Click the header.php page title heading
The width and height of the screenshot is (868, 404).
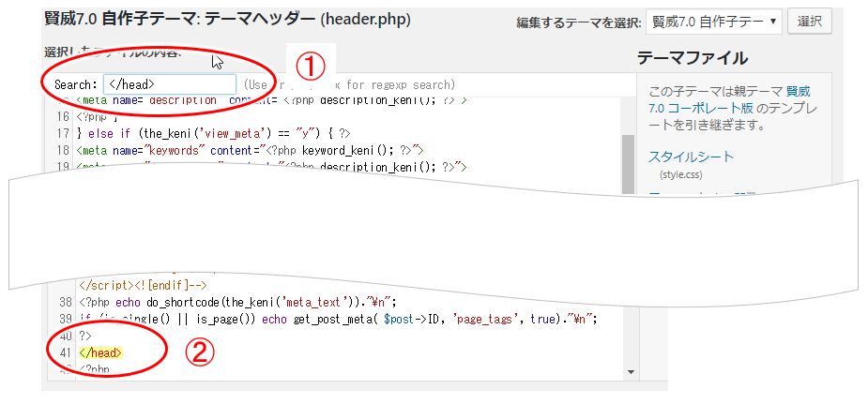tap(227, 20)
